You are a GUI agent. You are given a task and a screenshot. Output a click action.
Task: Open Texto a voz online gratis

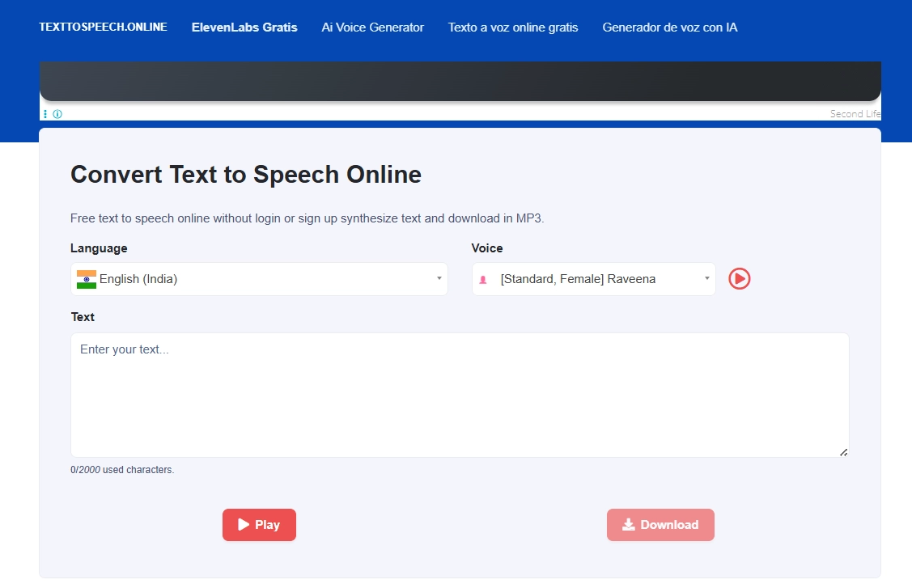(x=512, y=27)
